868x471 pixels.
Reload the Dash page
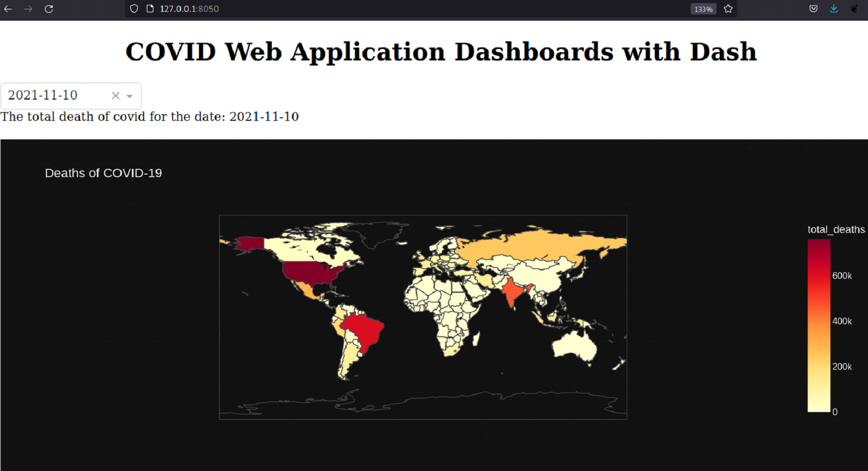[49, 9]
